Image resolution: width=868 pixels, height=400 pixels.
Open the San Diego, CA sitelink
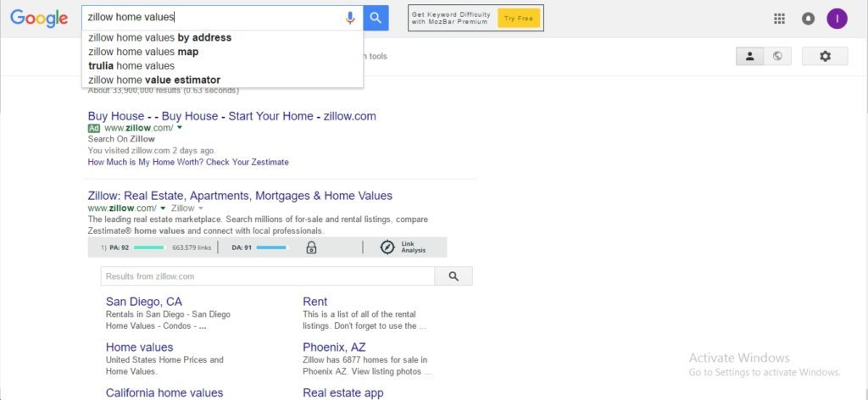[x=144, y=302]
